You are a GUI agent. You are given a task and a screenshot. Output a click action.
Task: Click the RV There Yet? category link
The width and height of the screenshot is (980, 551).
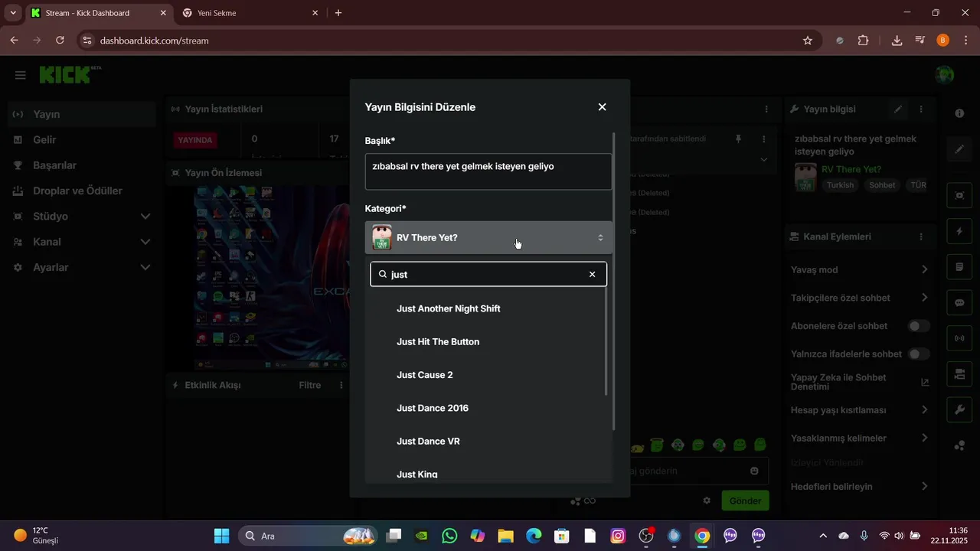click(851, 169)
